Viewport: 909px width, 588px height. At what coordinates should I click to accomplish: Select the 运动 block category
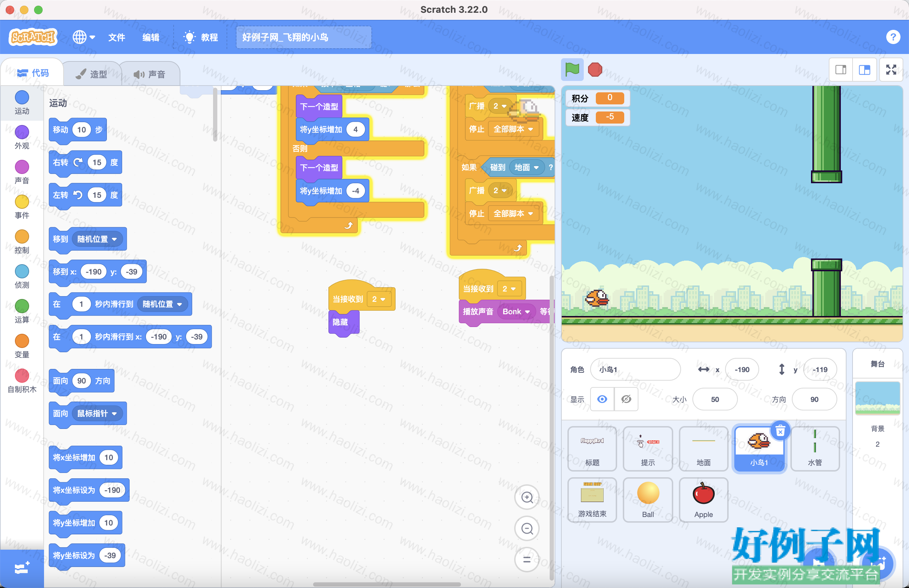[22, 102]
